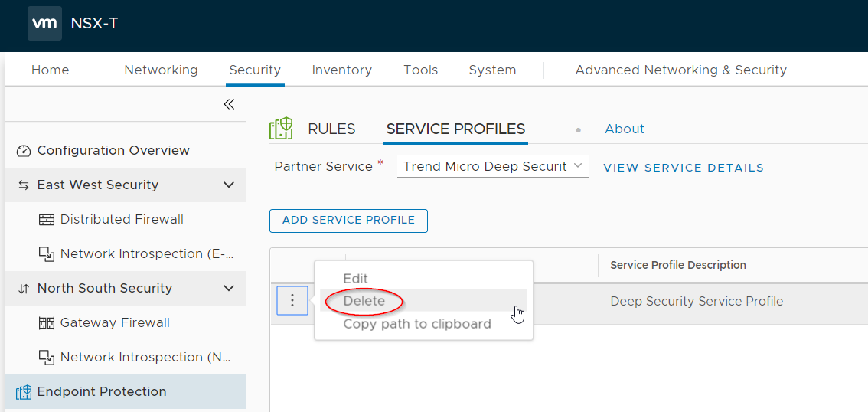Viewport: 868px width, 412px height.
Task: Click the ADD SERVICE PROFILE button
Action: click(348, 220)
